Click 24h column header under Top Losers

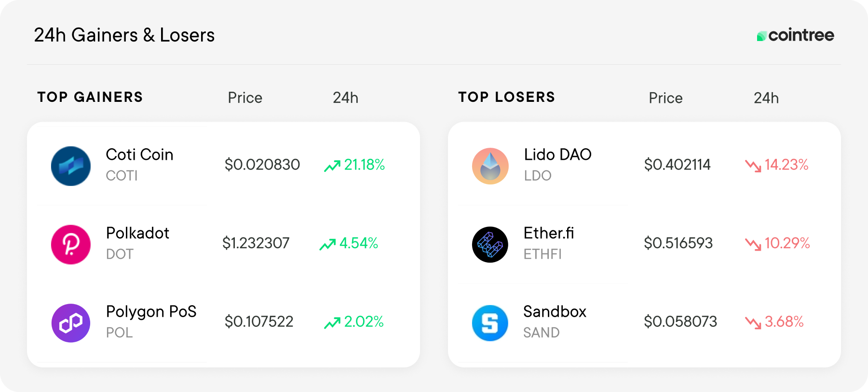coord(766,98)
